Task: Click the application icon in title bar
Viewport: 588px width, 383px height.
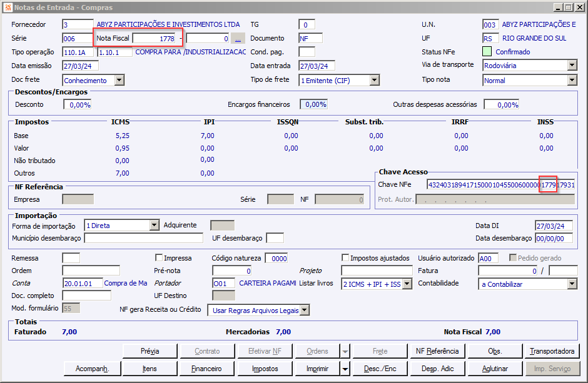Action: 8,7
